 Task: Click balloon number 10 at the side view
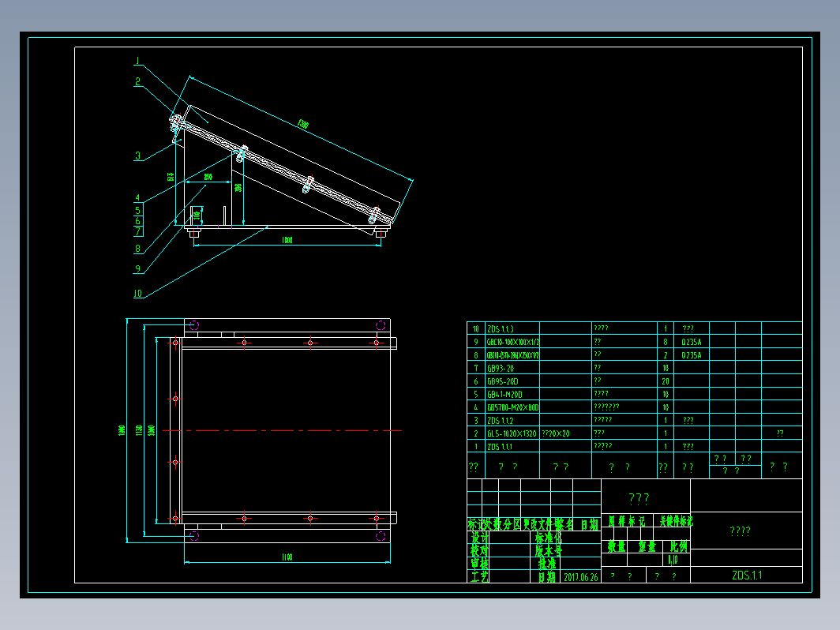[137, 293]
